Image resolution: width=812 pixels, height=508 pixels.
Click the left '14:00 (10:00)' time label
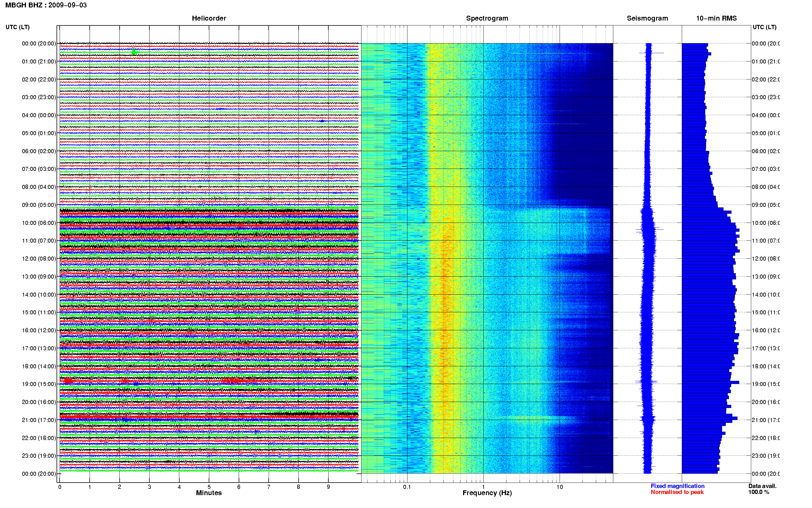point(39,295)
